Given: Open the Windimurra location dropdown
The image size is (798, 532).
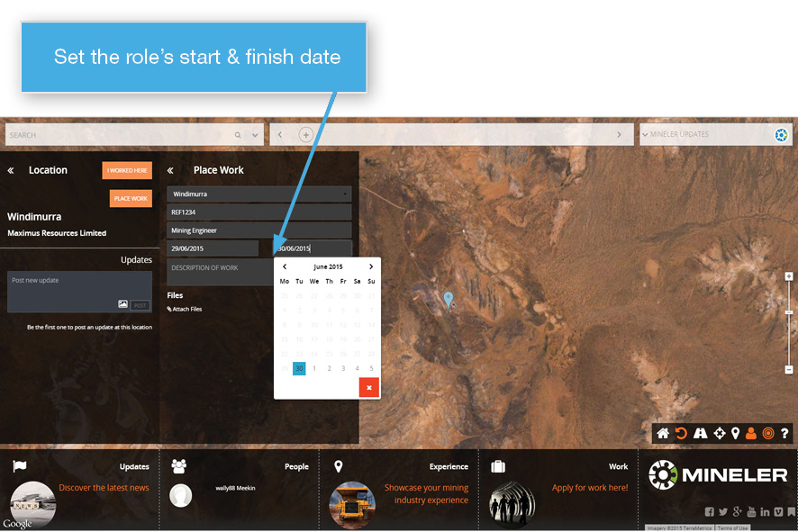Looking at the screenshot, I should 258,194.
